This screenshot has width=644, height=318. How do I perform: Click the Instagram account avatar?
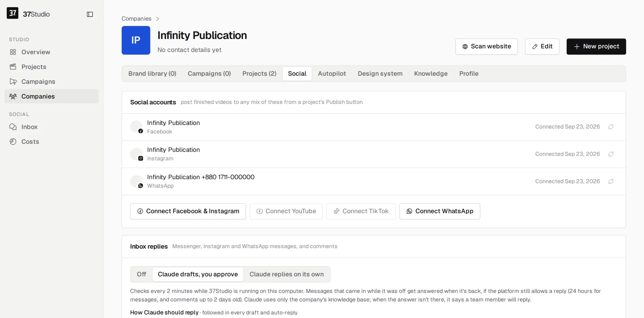coord(137,154)
